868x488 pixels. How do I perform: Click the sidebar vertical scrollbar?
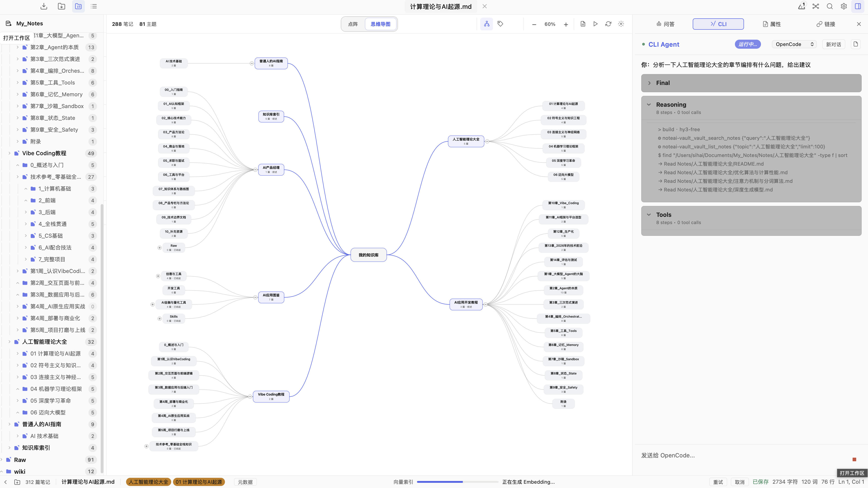point(102,338)
